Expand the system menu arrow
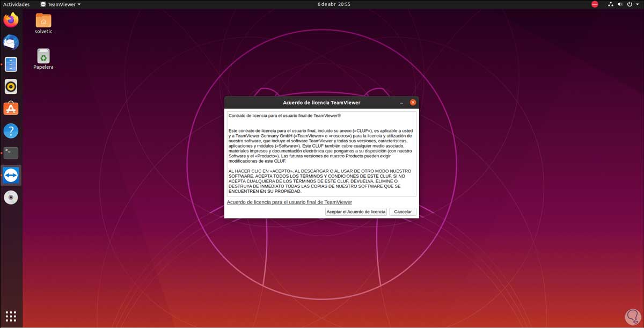Screen dimensions: 644x328 [x=636, y=4]
